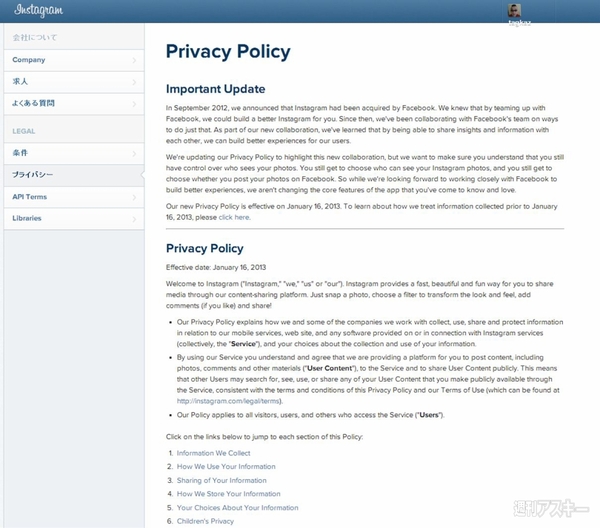Open Libraries sidebar item
The image size is (600, 528).
(x=27, y=218)
